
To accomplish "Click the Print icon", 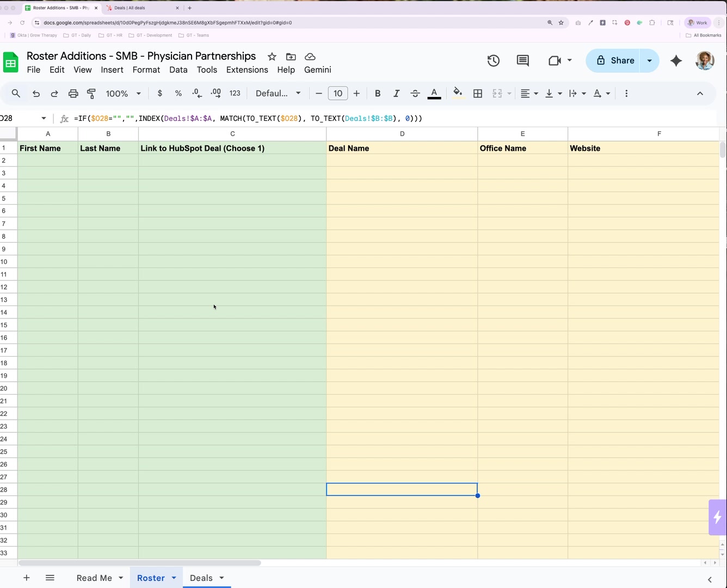I will (x=73, y=94).
